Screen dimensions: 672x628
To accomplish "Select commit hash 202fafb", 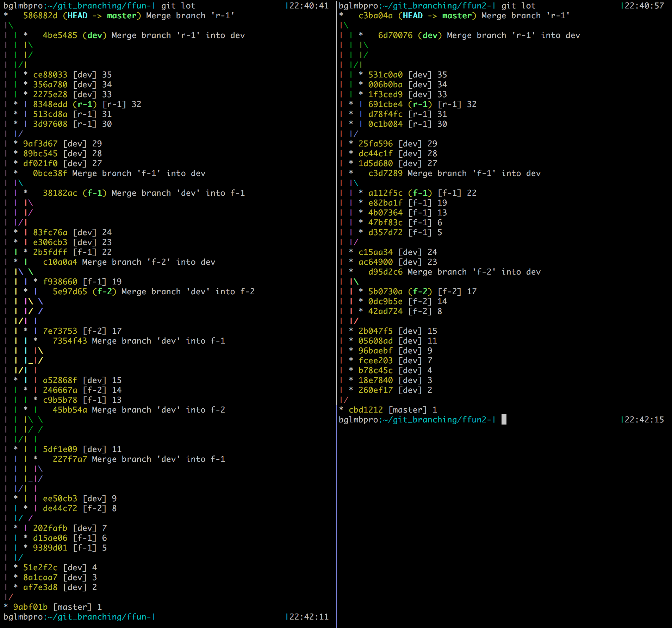I will coord(50,528).
